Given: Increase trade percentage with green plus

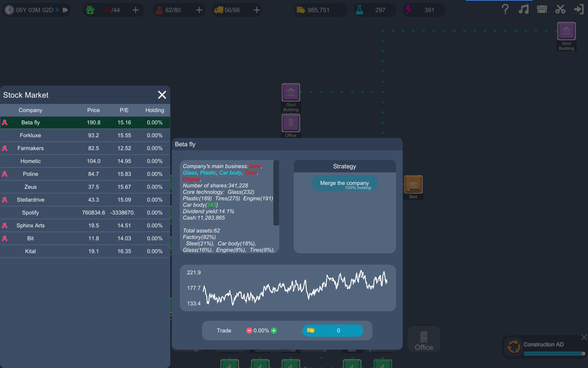Looking at the screenshot, I should [274, 330].
